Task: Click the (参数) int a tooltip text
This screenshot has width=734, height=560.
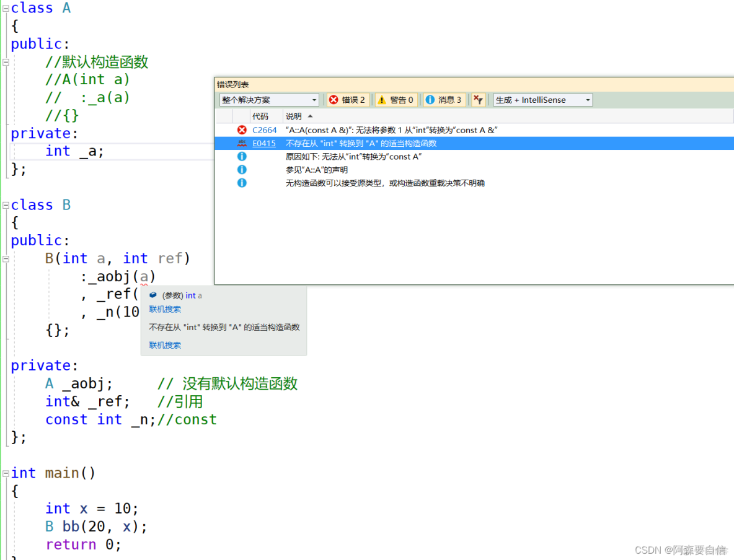Action: point(182,295)
